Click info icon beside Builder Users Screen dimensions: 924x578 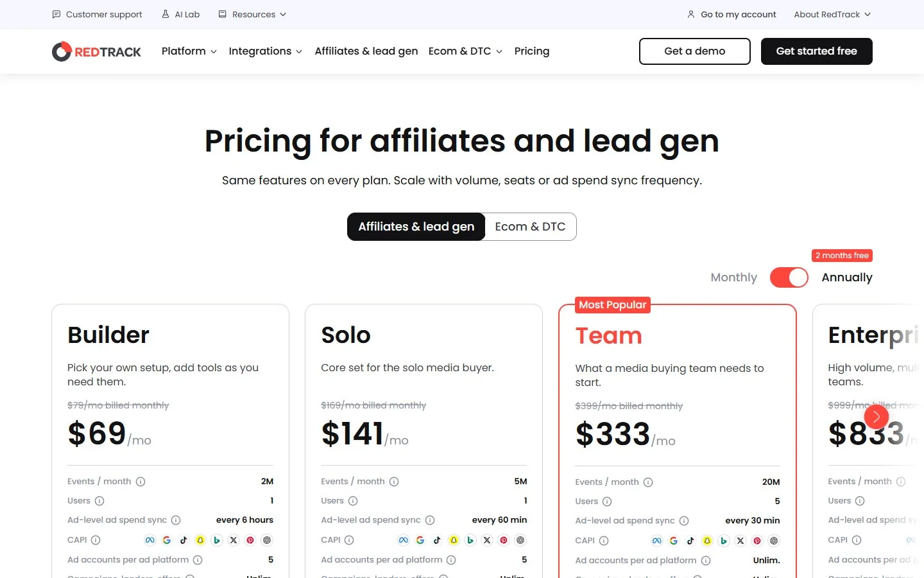tap(99, 501)
